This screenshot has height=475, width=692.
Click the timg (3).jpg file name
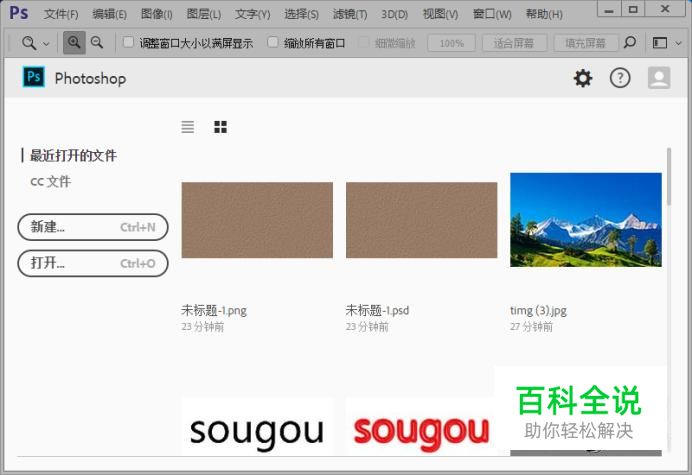[x=538, y=310]
